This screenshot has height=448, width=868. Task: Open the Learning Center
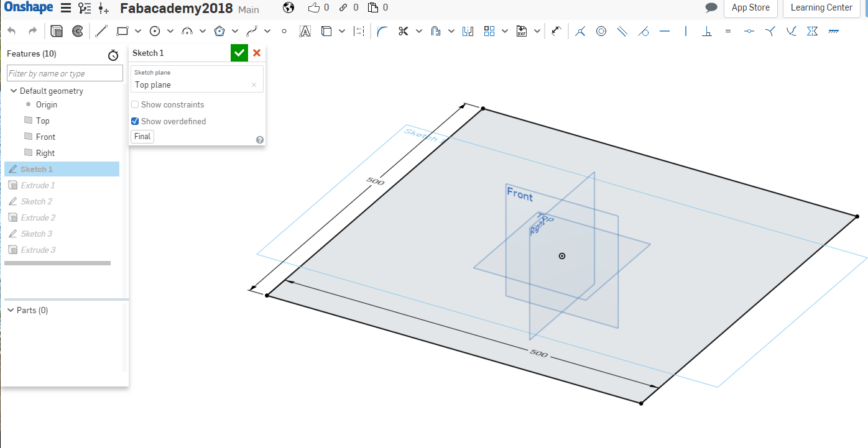click(821, 8)
